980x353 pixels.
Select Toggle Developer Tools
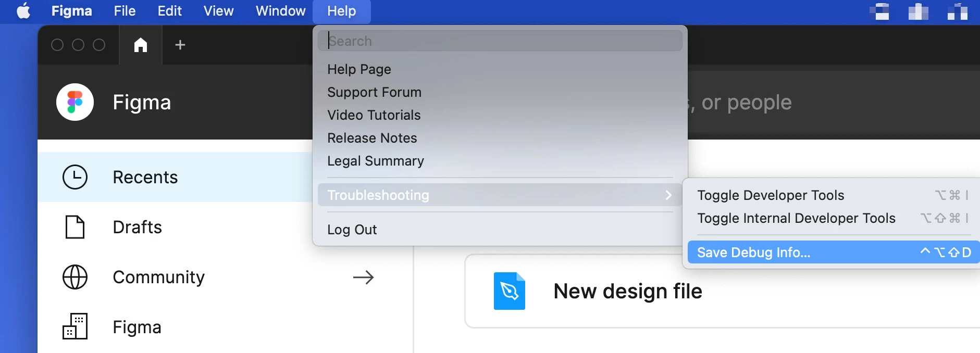coord(834,195)
